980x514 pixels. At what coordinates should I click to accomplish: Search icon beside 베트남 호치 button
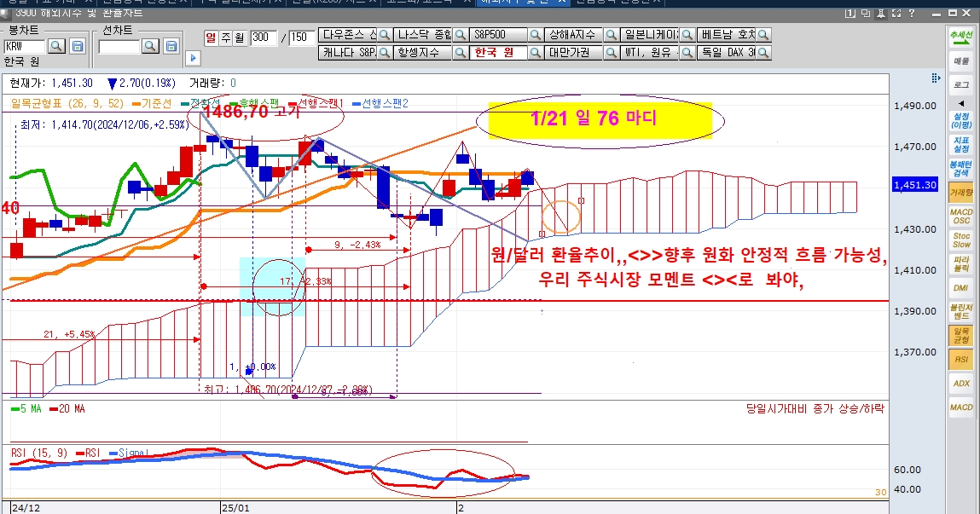763,35
